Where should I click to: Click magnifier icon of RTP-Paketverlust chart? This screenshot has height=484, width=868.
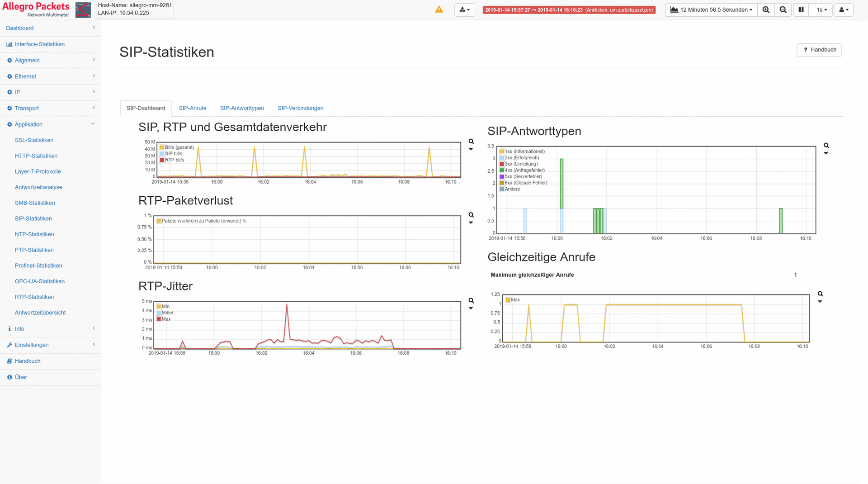[x=471, y=215]
